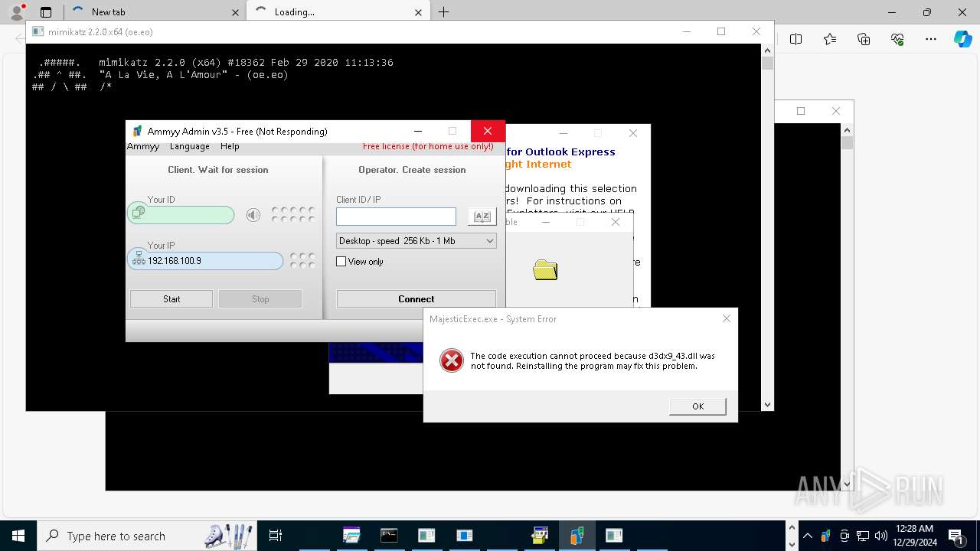Open a new browser tab with plus button
The height and width of the screenshot is (551, 980).
click(x=443, y=11)
